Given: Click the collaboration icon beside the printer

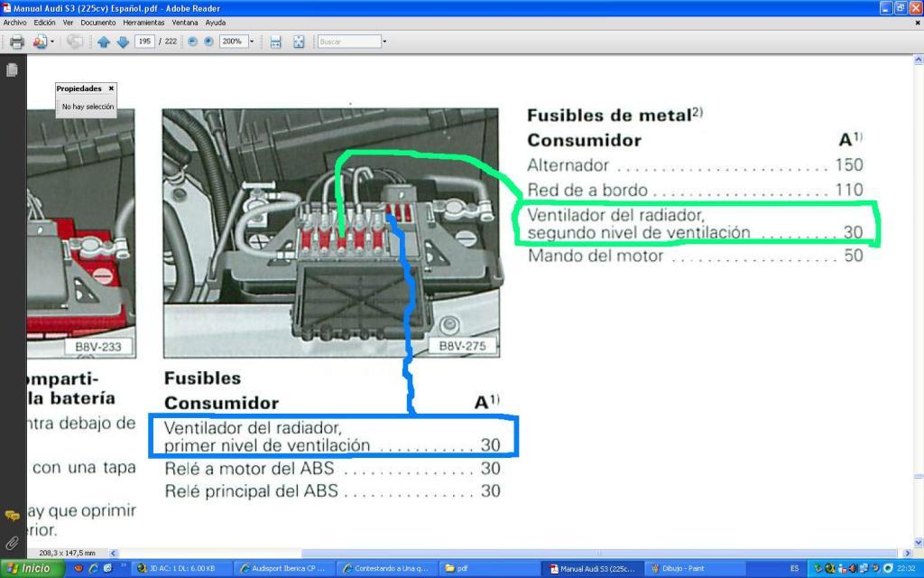Looking at the screenshot, I should pyautogui.click(x=40, y=42).
